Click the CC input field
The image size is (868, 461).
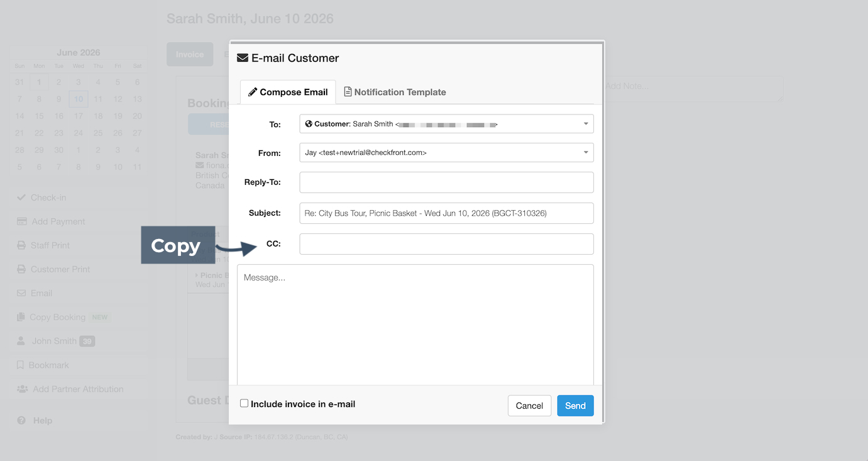click(446, 244)
